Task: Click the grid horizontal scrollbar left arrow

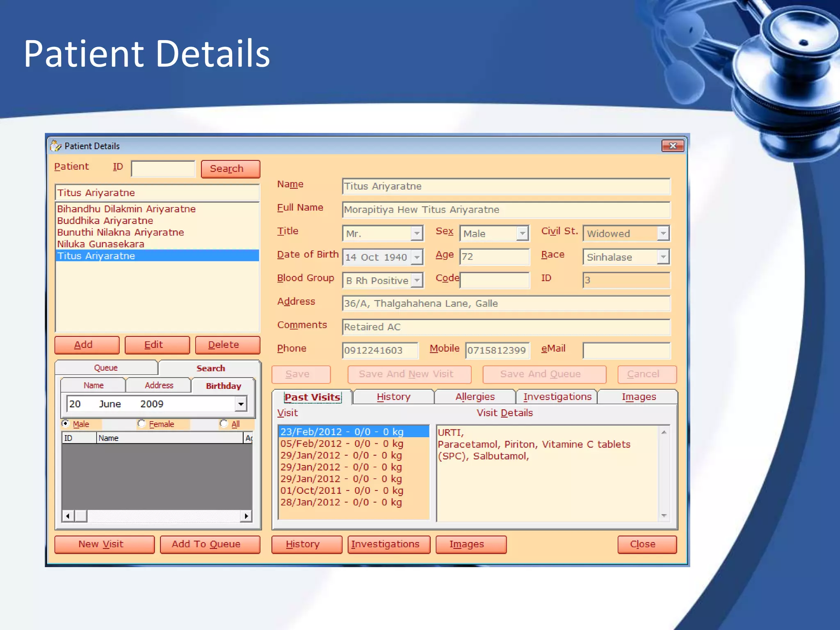Action: pyautogui.click(x=68, y=516)
